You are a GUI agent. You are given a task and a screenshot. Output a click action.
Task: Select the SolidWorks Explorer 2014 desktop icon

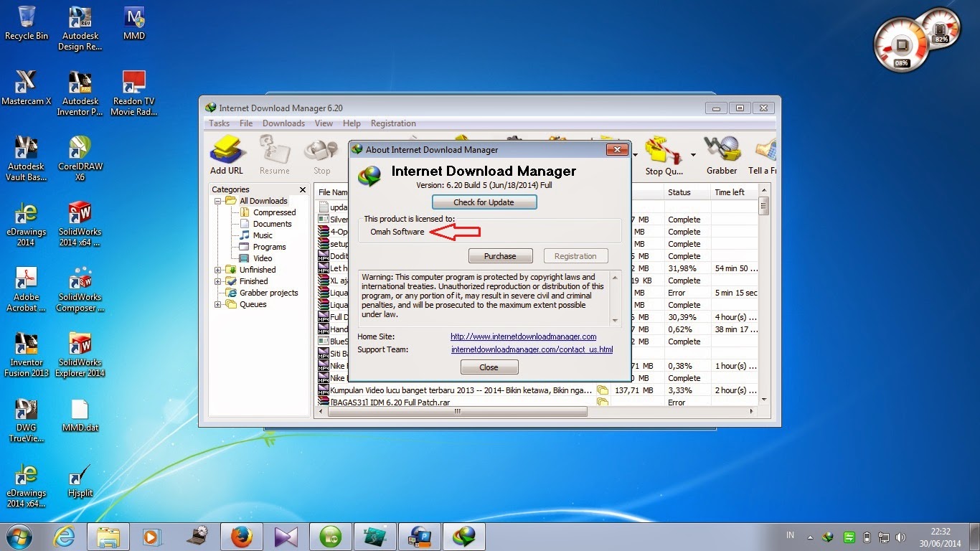pos(80,354)
